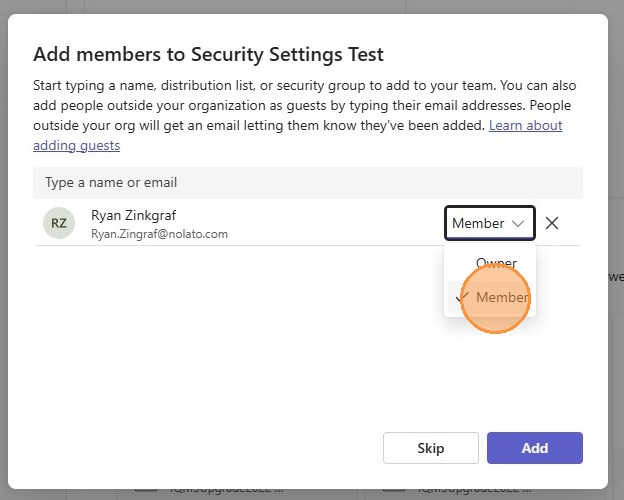Viewport: 624px width, 500px height.
Task: Click the checkmark beside the Member option
Action: (x=461, y=297)
